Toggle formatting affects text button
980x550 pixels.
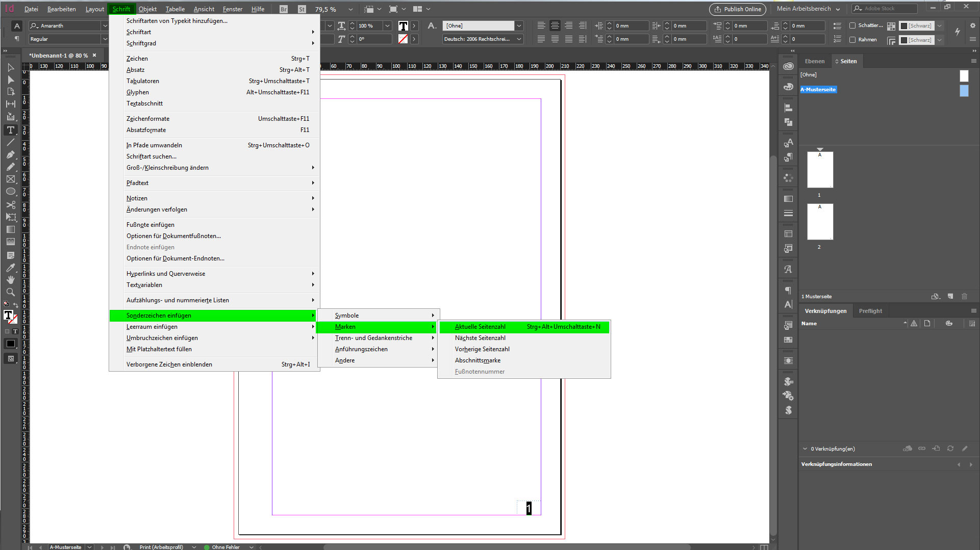coord(15,331)
